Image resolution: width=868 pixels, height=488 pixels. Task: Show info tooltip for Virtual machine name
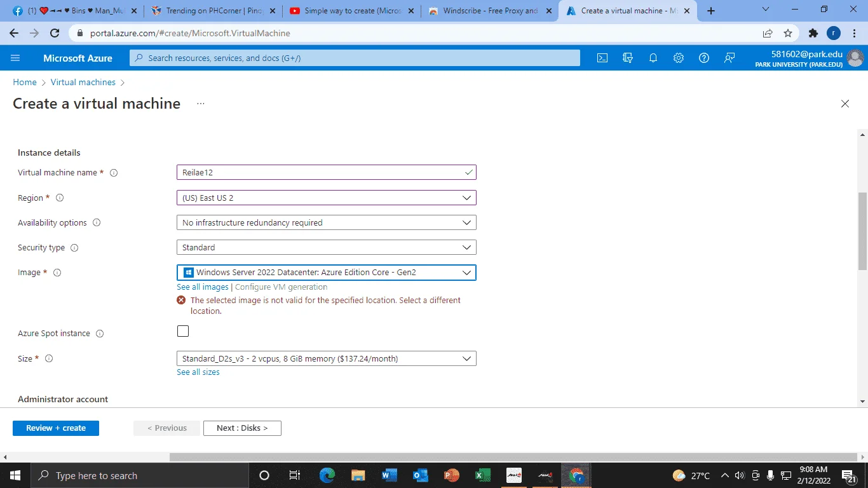click(x=114, y=173)
